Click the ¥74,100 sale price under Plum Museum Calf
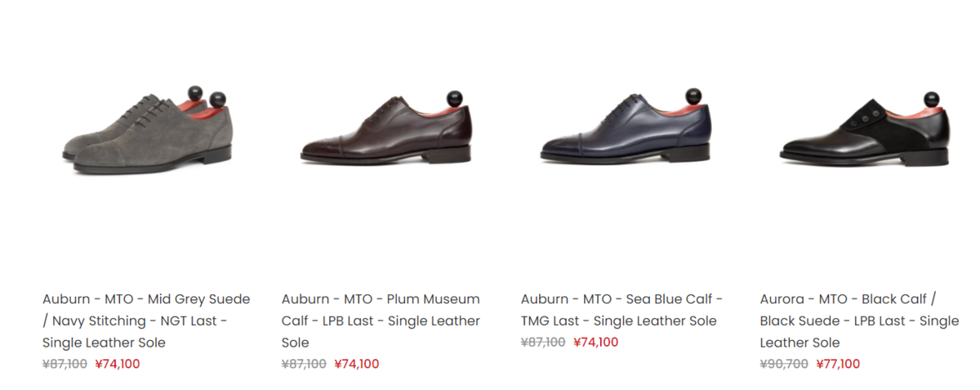The width and height of the screenshot is (980, 390). [357, 364]
